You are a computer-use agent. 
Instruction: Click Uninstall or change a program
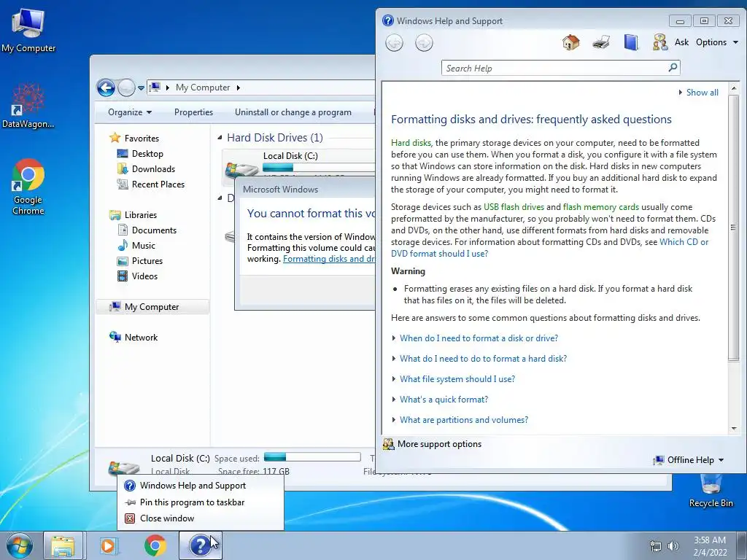[293, 112]
